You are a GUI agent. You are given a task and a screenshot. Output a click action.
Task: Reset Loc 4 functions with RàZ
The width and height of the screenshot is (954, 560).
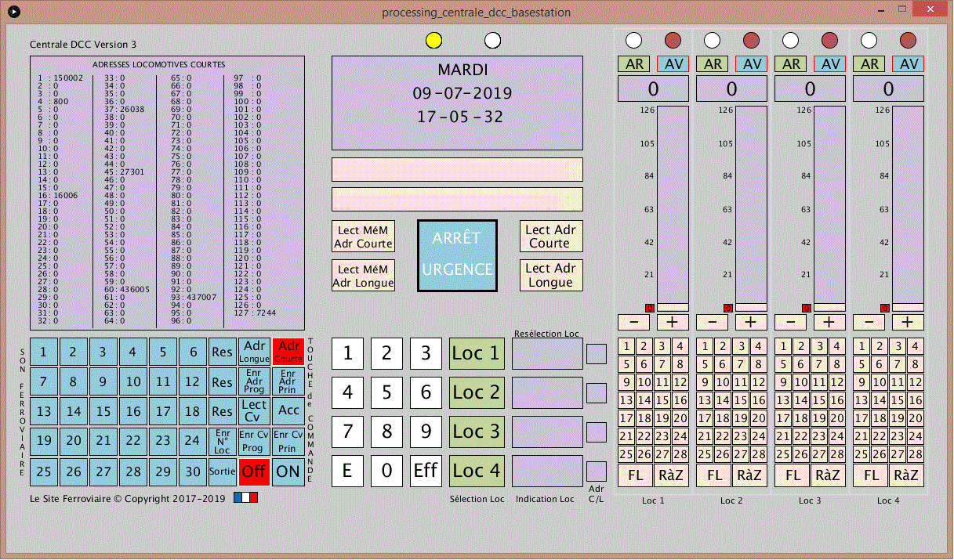click(907, 475)
